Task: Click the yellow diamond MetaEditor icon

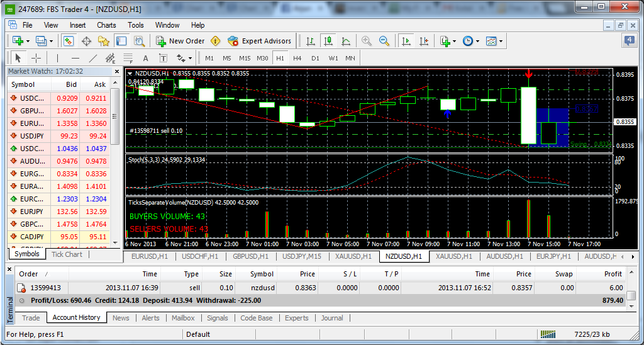Action: (x=216, y=41)
